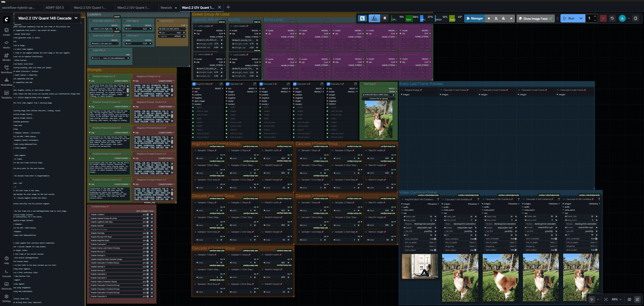Open the Templates panel
This screenshot has height=306, width=644.
(6, 95)
